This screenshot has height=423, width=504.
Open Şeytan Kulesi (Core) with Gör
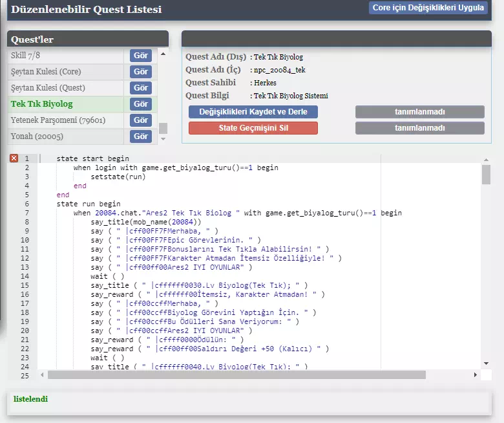click(x=141, y=71)
